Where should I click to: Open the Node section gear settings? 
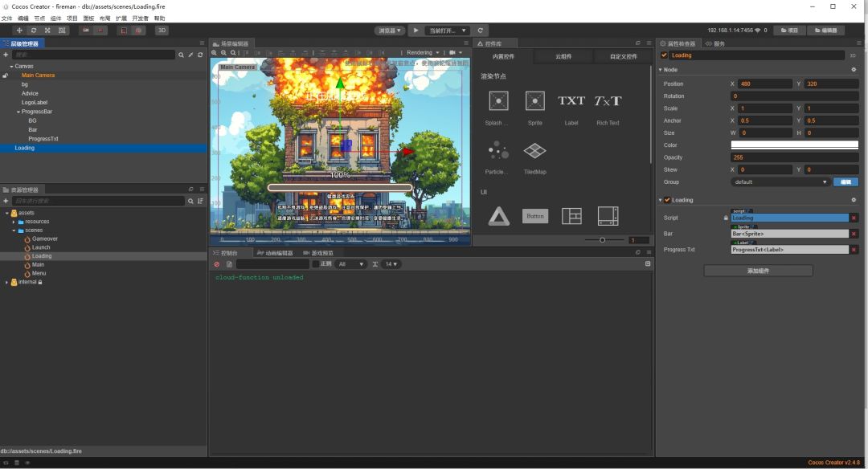pyautogui.click(x=854, y=70)
